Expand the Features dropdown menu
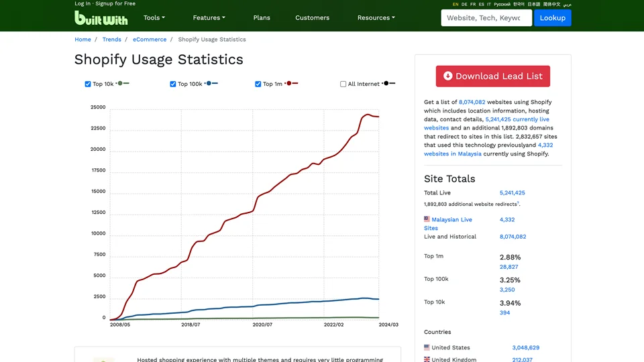The image size is (644, 362). click(x=209, y=17)
